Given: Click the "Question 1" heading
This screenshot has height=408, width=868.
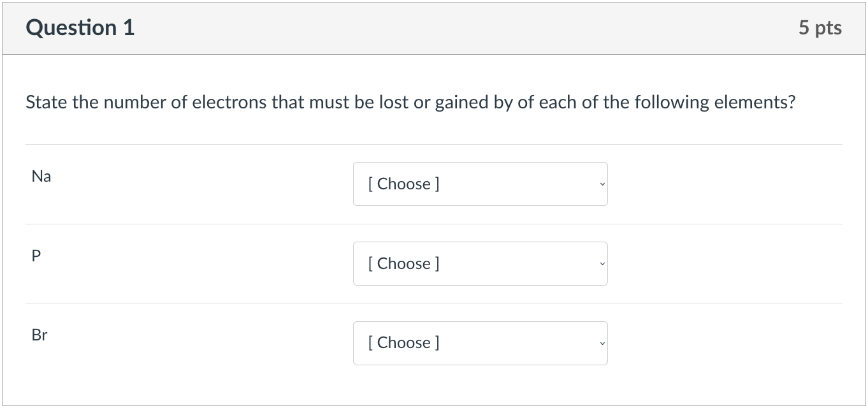Looking at the screenshot, I should click(80, 28).
